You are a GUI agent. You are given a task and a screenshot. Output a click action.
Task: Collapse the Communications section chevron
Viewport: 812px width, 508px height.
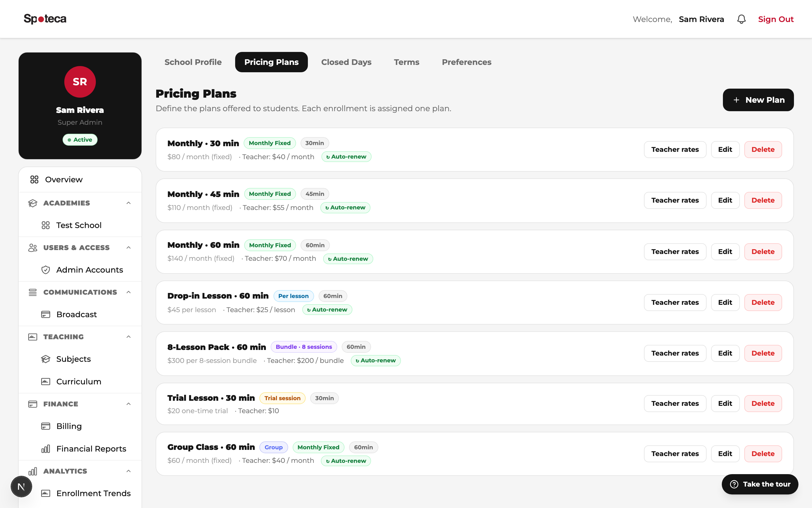(129, 292)
